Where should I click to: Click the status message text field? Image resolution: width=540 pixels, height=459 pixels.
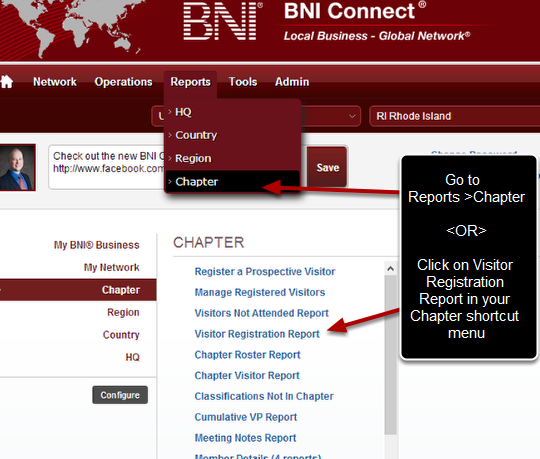click(107, 167)
